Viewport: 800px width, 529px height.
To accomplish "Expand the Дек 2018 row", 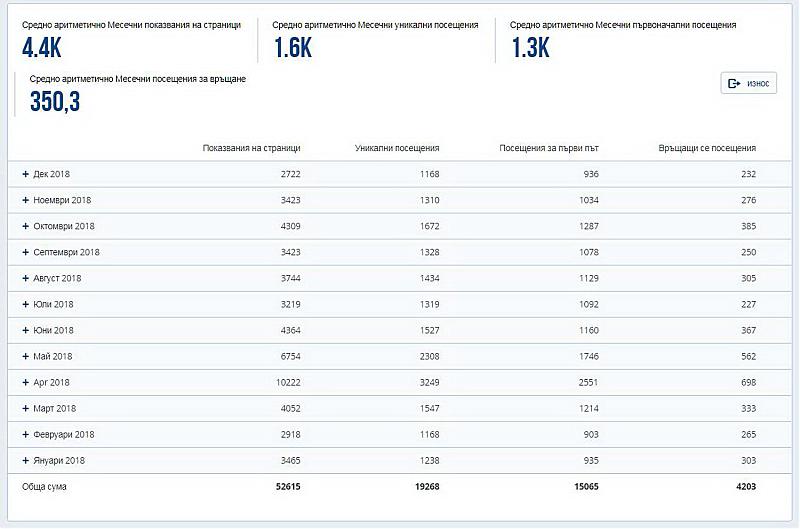I will click(26, 174).
